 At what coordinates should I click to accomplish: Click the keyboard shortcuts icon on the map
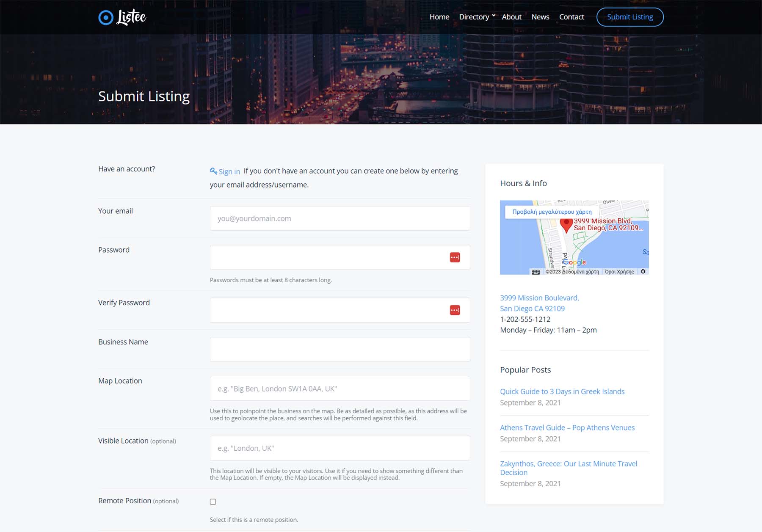pos(536,272)
